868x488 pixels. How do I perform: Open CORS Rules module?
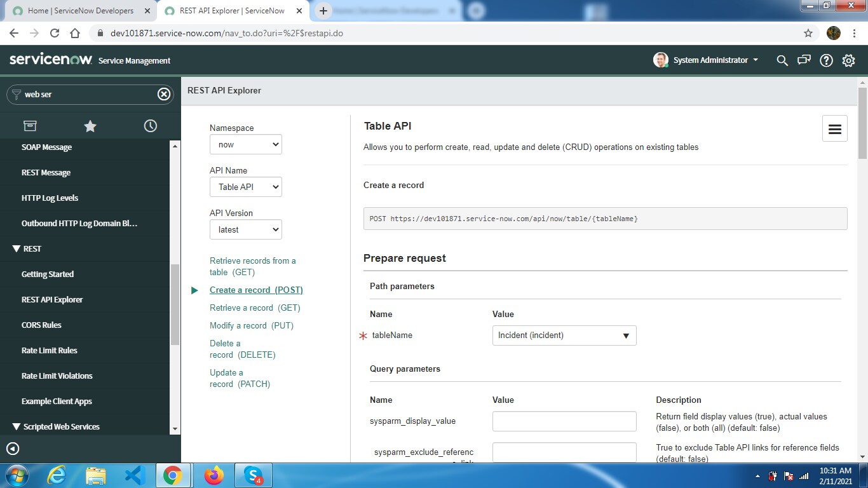click(x=41, y=325)
